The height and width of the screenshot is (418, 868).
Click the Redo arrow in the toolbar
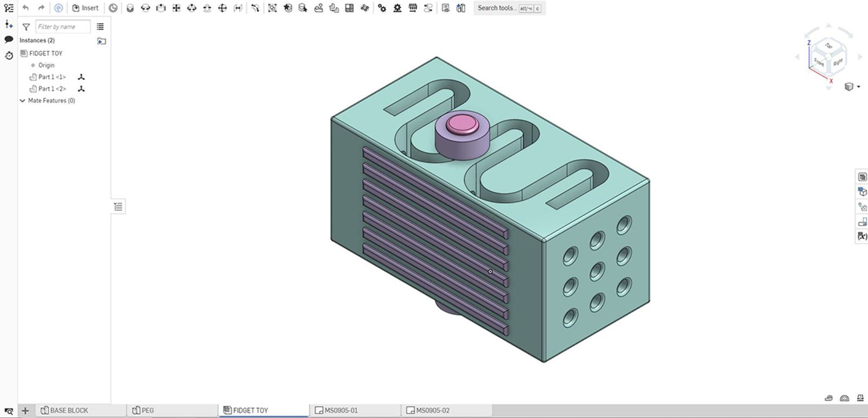(41, 8)
